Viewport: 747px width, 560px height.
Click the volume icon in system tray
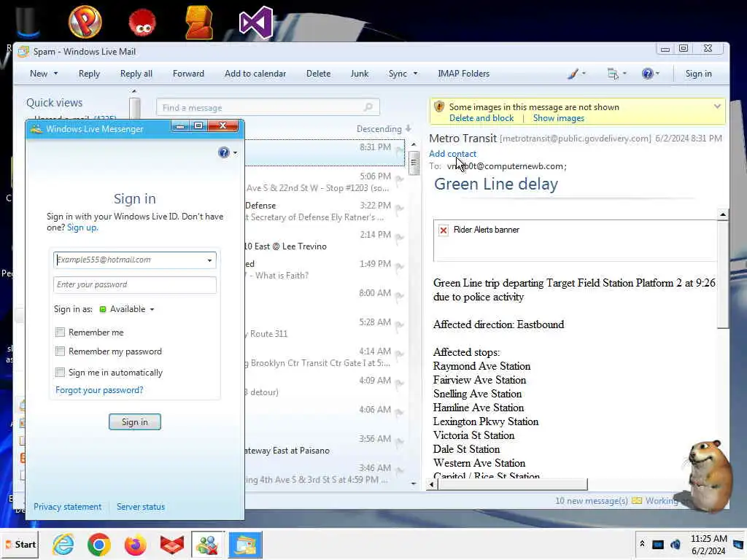click(x=676, y=544)
